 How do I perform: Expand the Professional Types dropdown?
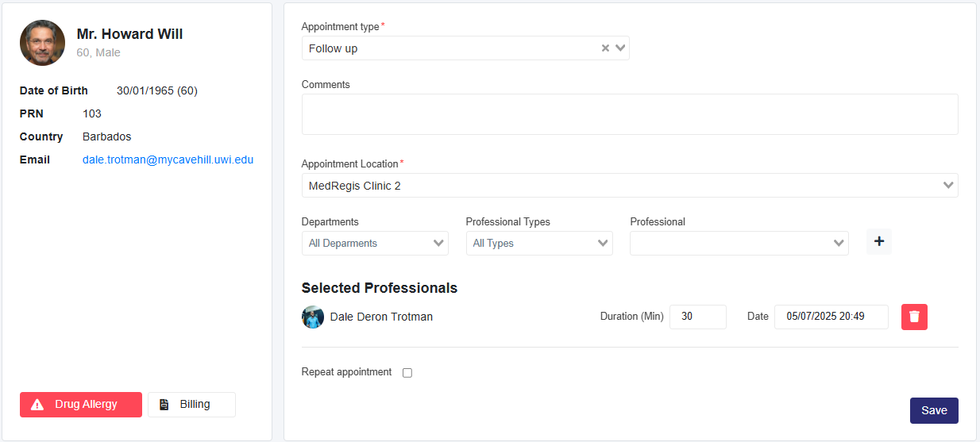pos(539,244)
